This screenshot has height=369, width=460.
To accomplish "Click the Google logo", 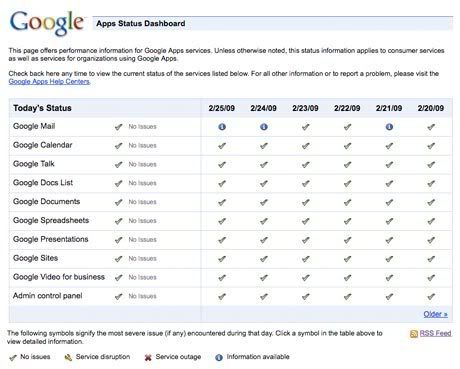I will tap(47, 23).
